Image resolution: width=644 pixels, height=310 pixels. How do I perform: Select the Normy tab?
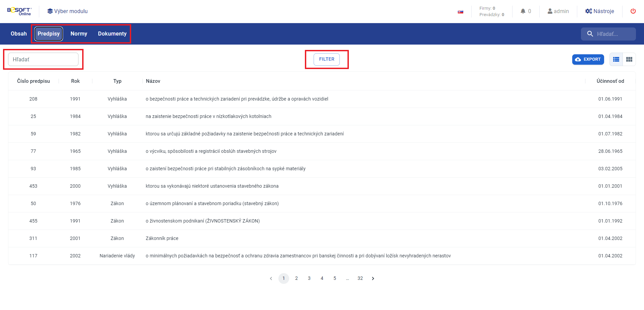(x=79, y=34)
